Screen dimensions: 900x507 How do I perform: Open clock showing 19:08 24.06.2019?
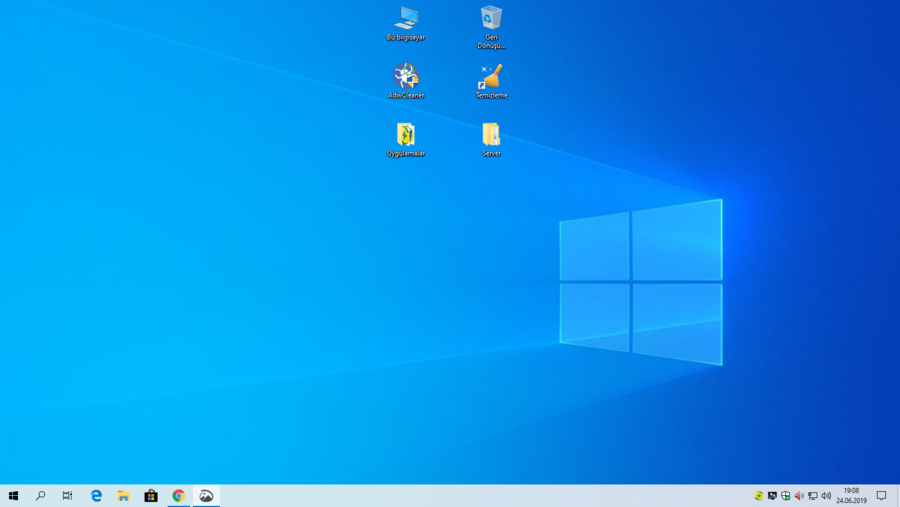click(851, 496)
